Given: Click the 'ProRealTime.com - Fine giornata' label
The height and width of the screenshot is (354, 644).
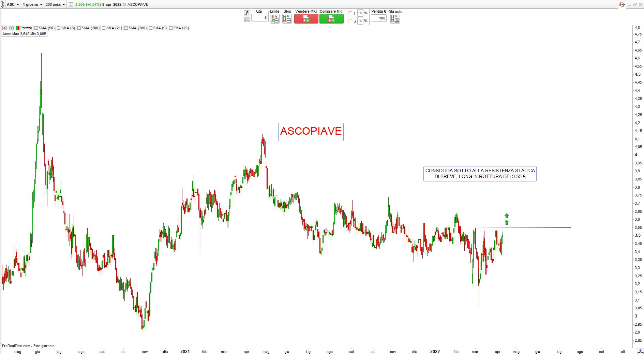Looking at the screenshot, I should click(28, 346).
